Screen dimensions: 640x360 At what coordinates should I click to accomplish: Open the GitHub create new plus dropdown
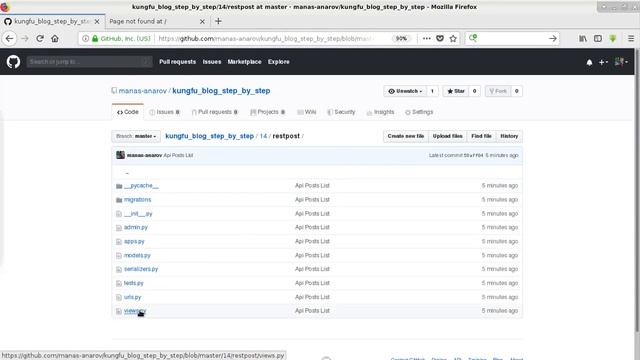603,62
